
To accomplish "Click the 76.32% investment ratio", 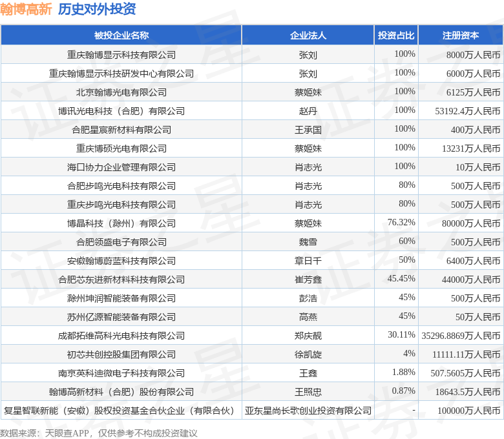I will [x=401, y=222].
